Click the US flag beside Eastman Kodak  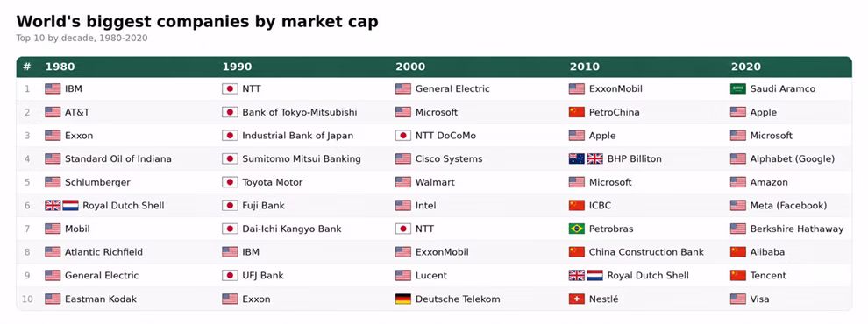[x=53, y=299]
